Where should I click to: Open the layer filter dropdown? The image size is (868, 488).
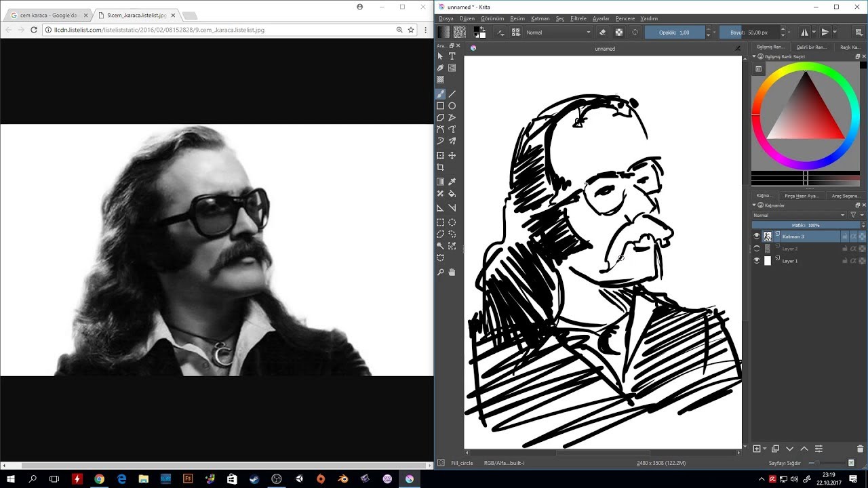pyautogui.click(x=857, y=215)
